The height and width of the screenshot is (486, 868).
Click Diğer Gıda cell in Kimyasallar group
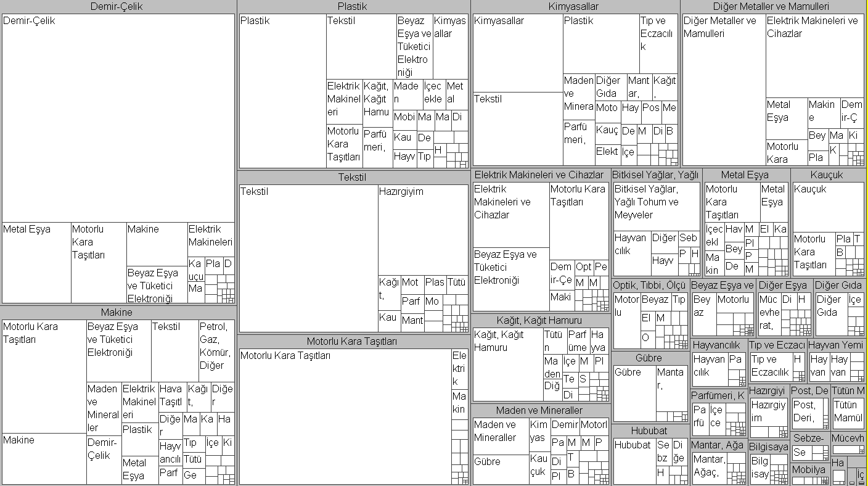point(610,88)
